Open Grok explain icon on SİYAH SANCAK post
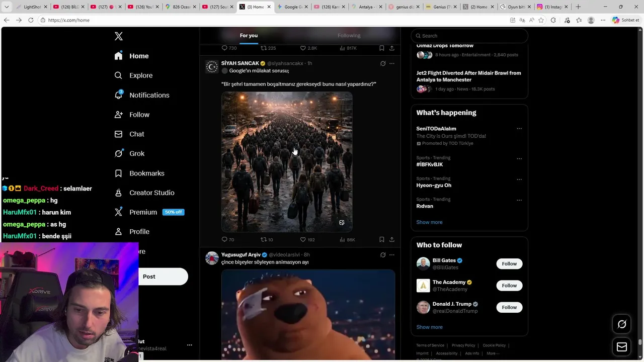 pos(383,63)
